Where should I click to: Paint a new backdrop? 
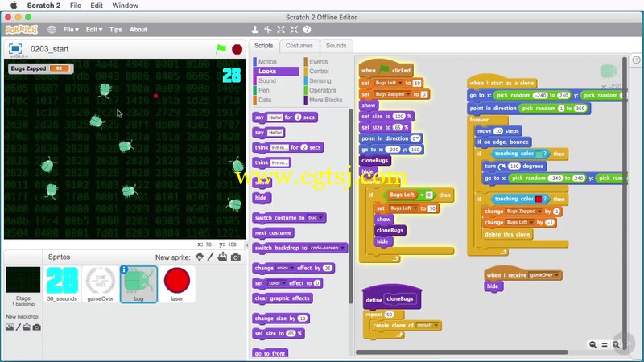point(18,327)
